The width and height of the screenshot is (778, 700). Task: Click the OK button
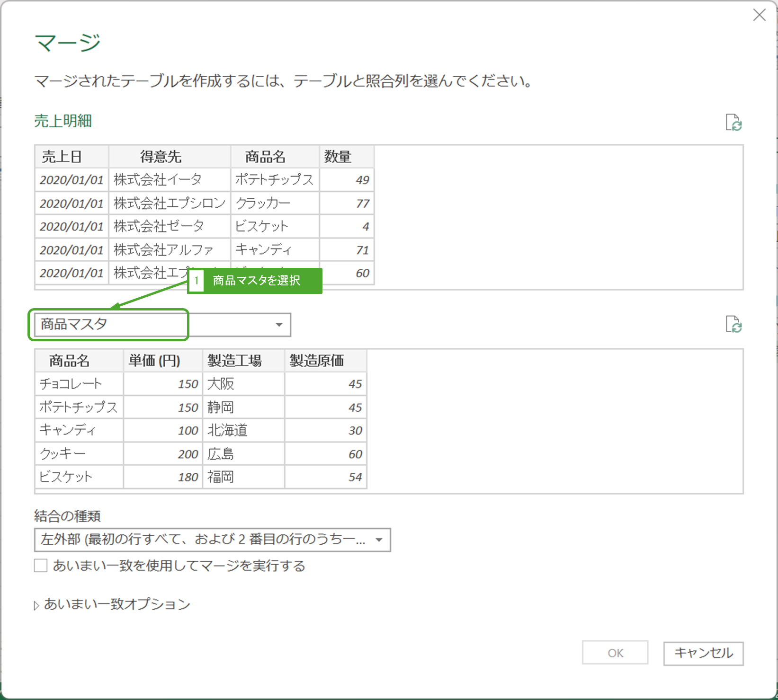[615, 653]
